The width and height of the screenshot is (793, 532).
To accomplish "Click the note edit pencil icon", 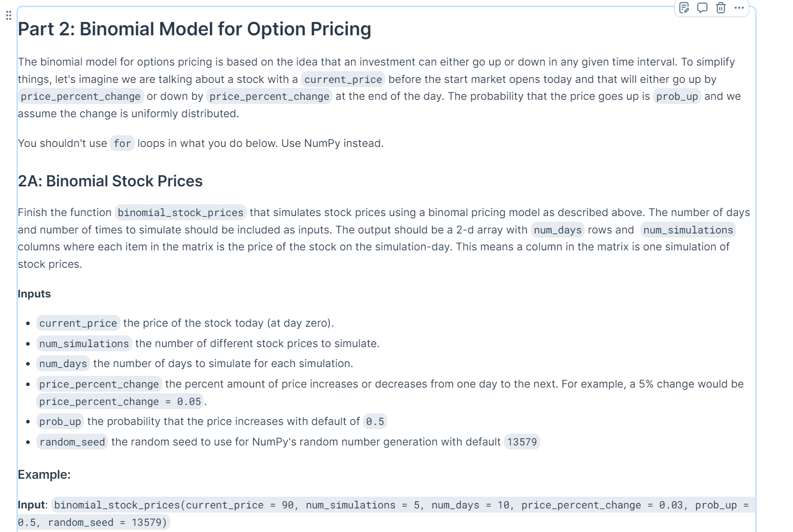I will tap(683, 8).
